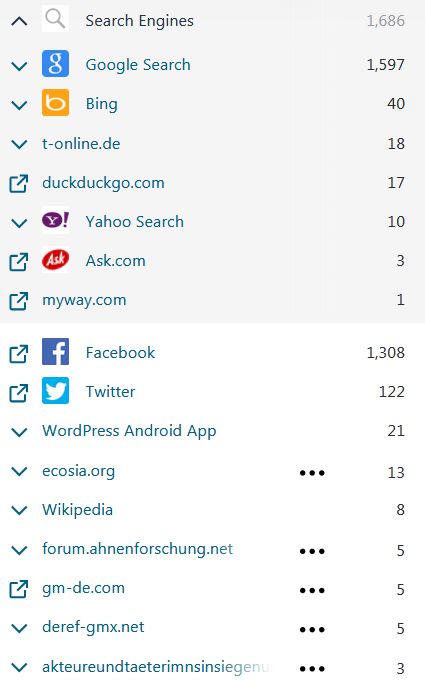Click the Twitter bird icon
Screen dimensions: 425x688
click(55, 391)
